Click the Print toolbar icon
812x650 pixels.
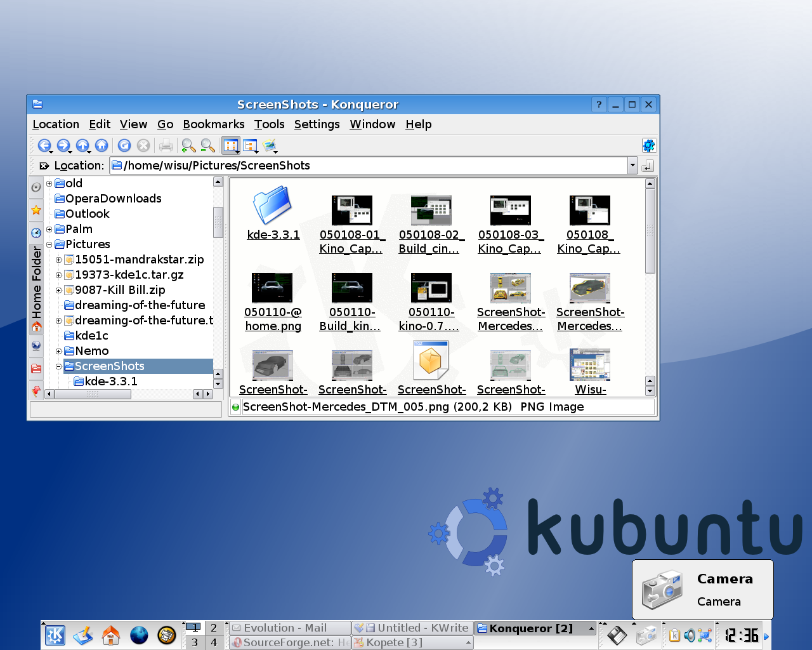pyautogui.click(x=166, y=145)
